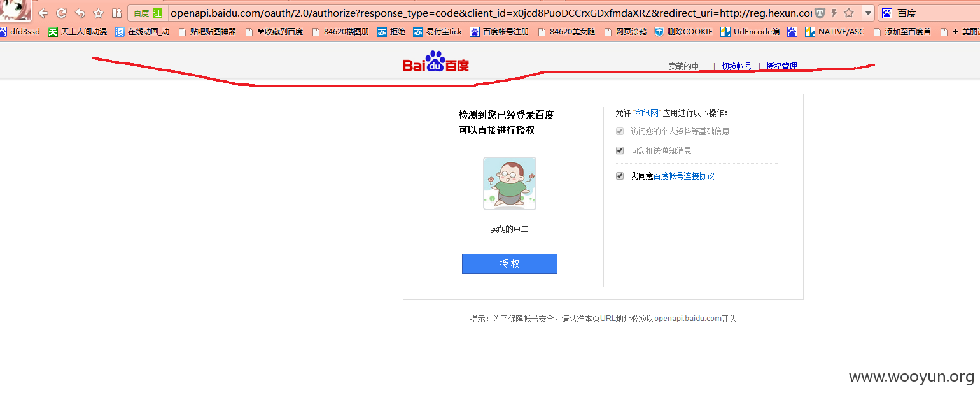This screenshot has width=980, height=395.
Task: Click username 卖萌的中二 in header
Action: [x=687, y=66]
